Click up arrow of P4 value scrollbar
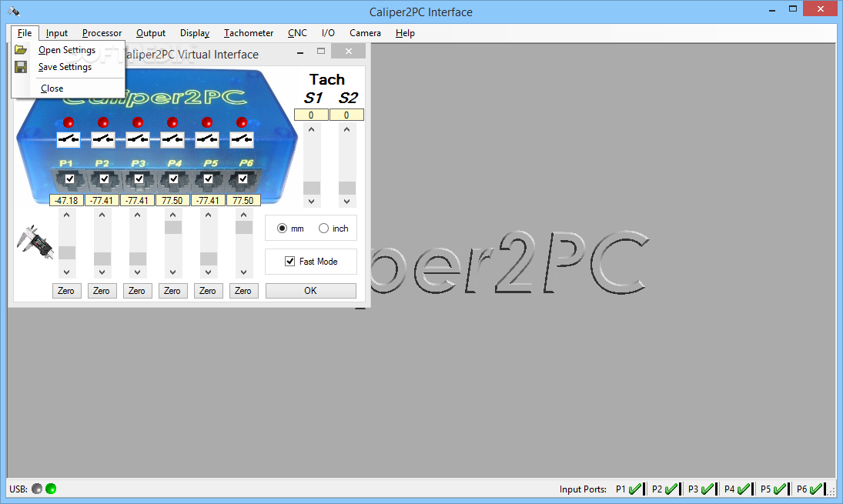Image resolution: width=843 pixels, height=504 pixels. (x=172, y=215)
